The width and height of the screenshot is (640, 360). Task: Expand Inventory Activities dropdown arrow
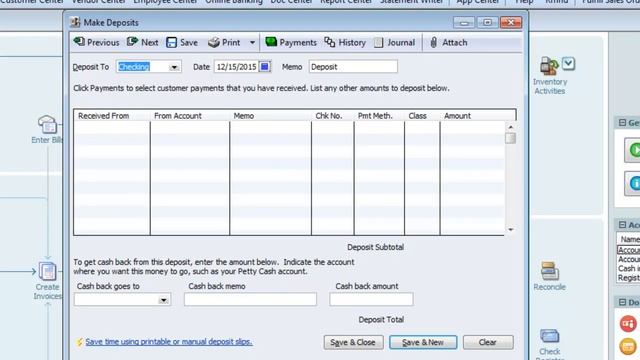(x=569, y=63)
